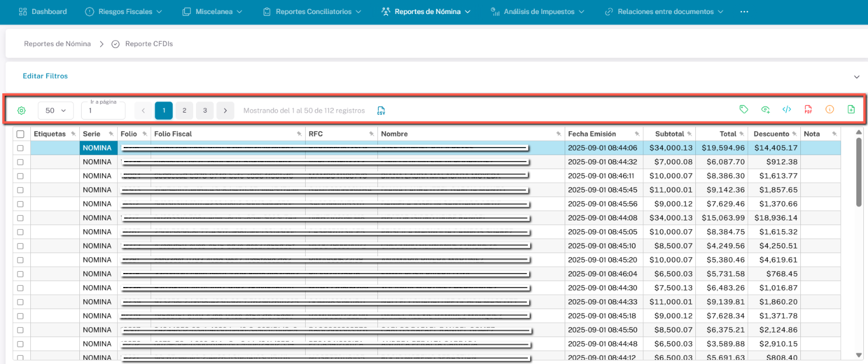Click the orange info circle icon

coord(829,109)
